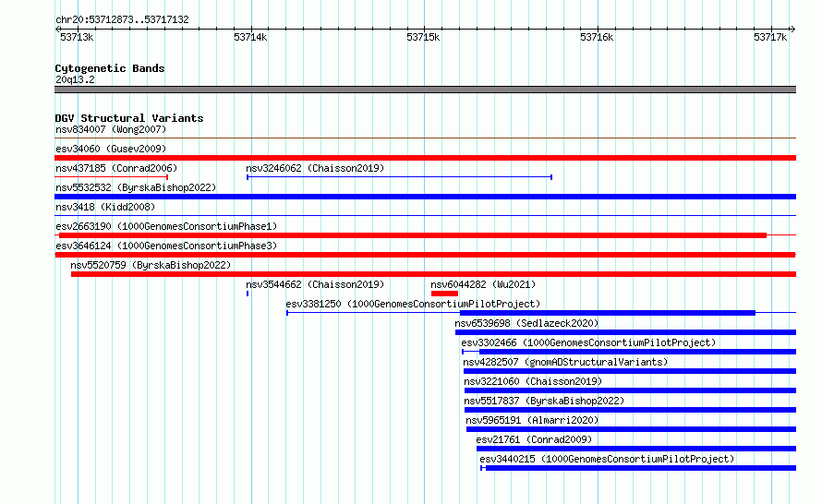Open nsv3418 (Kidd2008) variant label
822x504 pixels.
click(x=105, y=207)
